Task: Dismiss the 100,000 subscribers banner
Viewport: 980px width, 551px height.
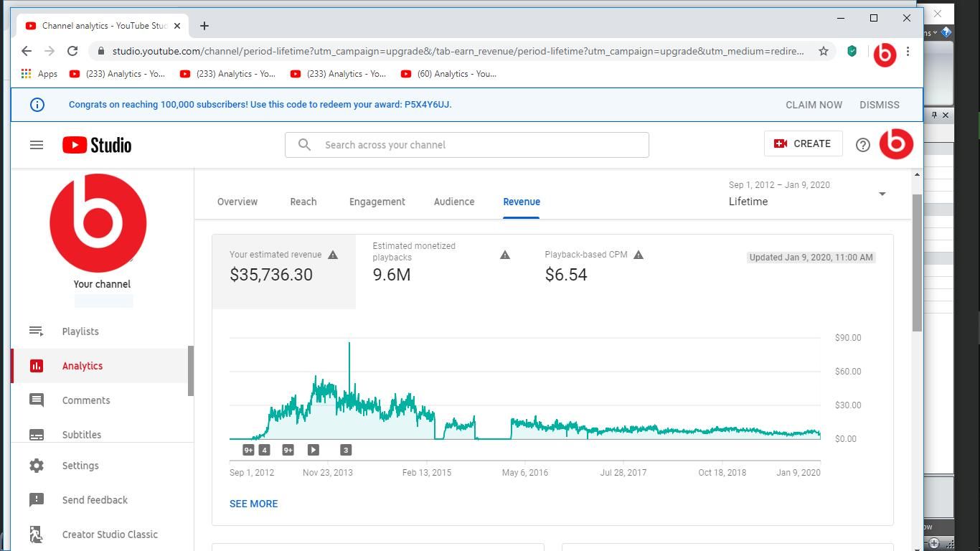Action: 880,105
